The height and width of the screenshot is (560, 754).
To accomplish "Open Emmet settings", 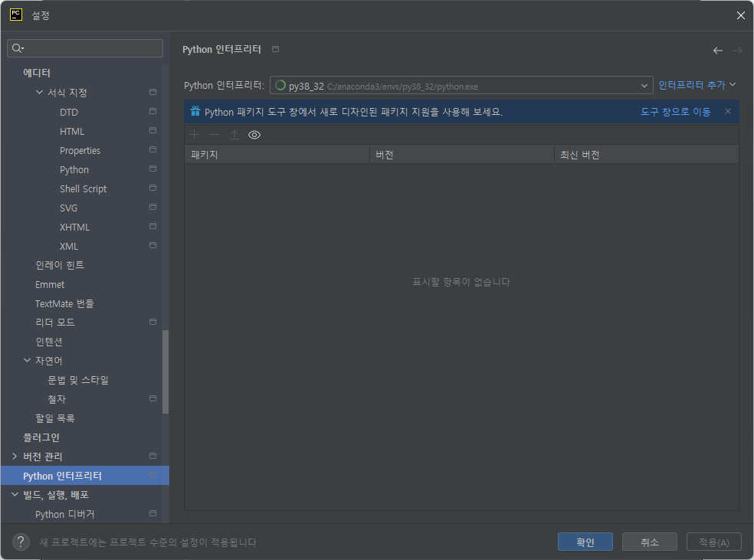I will [50, 284].
